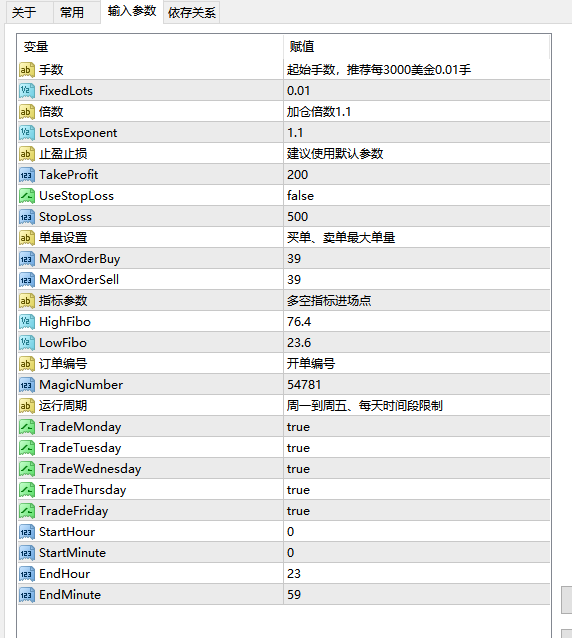Select the text 建议使用默认参数
This screenshot has height=638, width=572.
click(335, 154)
